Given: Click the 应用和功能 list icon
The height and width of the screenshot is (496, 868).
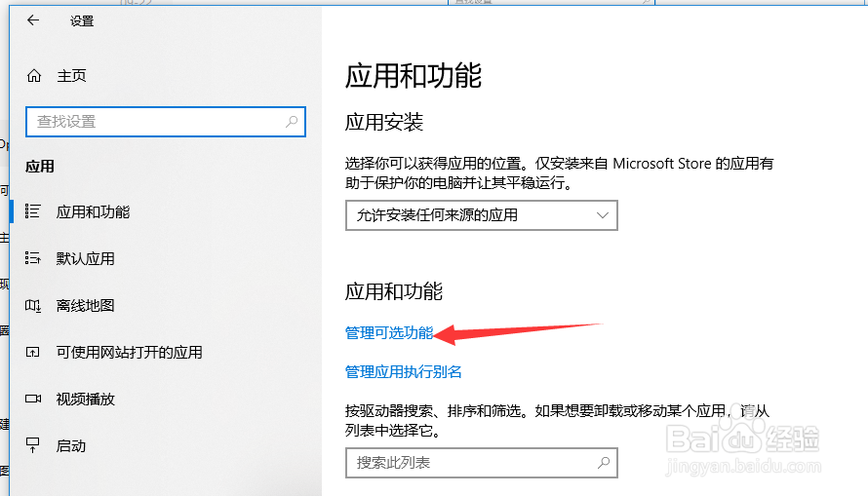Looking at the screenshot, I should 32,211.
